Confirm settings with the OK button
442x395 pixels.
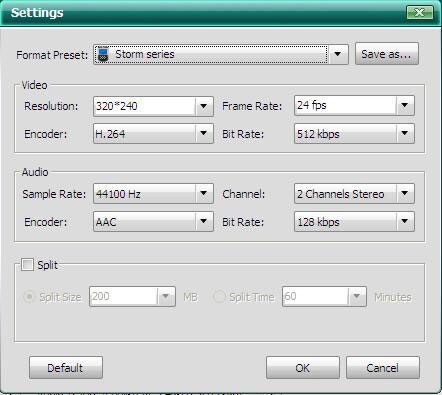click(x=303, y=368)
